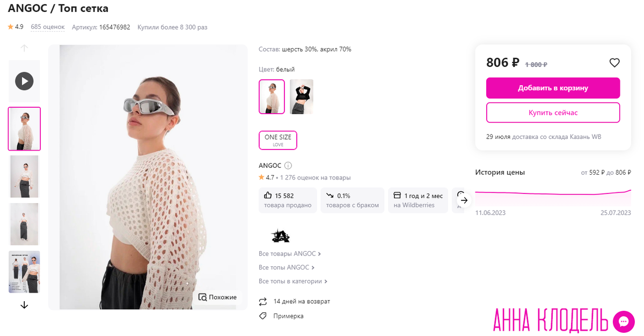Choose the black color variant
This screenshot has width=644, height=336.
point(302,97)
